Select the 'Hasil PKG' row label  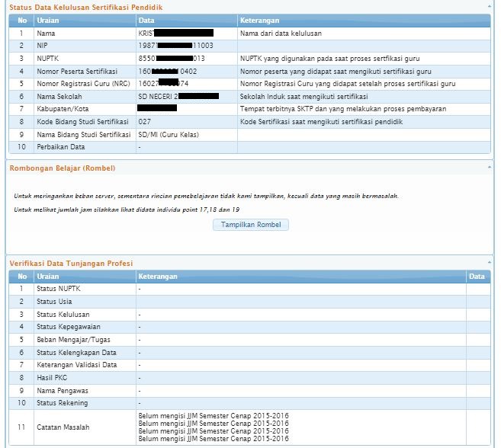point(52,378)
